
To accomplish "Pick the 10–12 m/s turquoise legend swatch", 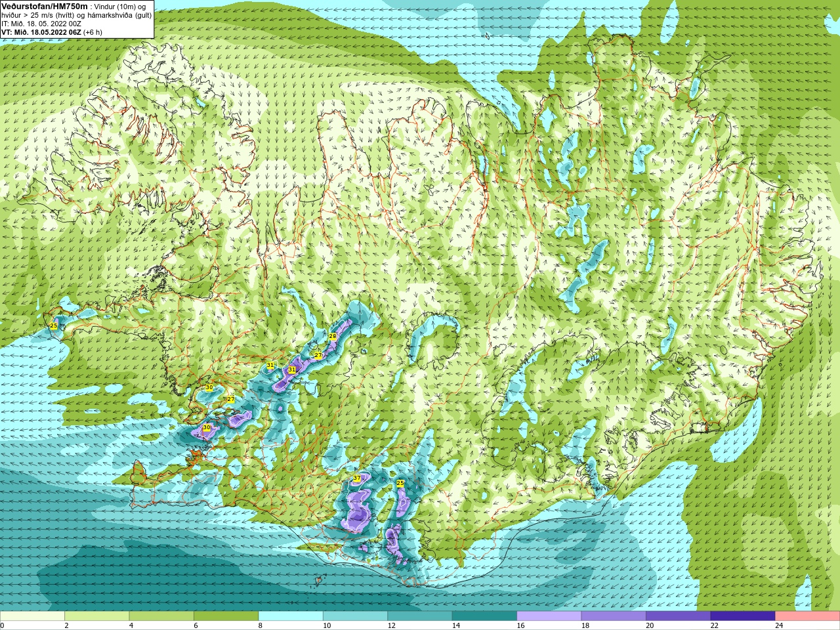I will pos(355,616).
